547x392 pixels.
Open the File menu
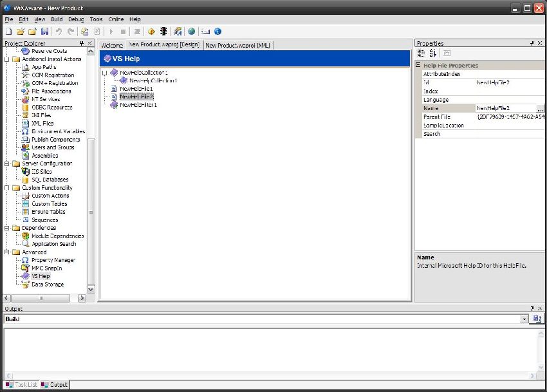tap(9, 19)
